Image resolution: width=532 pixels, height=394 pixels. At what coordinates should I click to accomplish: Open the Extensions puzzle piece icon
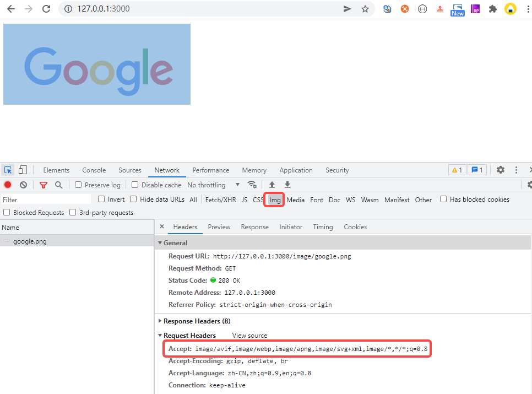(x=493, y=9)
